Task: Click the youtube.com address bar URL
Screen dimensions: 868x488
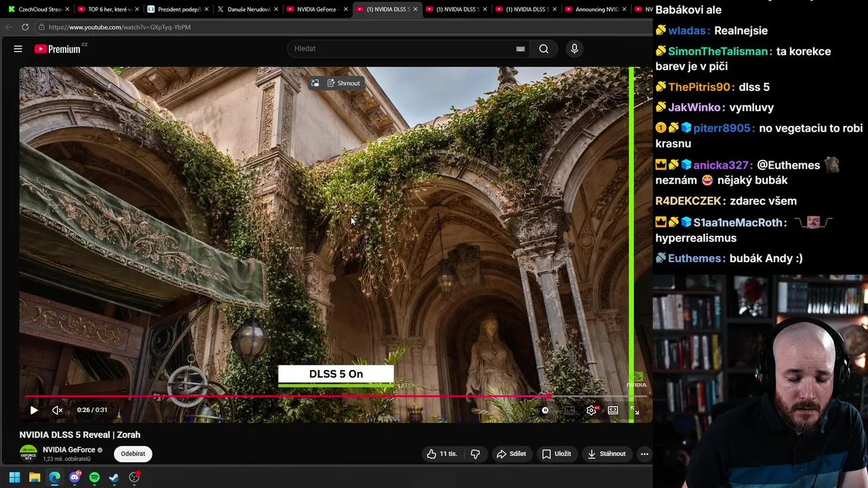Action: (x=119, y=27)
